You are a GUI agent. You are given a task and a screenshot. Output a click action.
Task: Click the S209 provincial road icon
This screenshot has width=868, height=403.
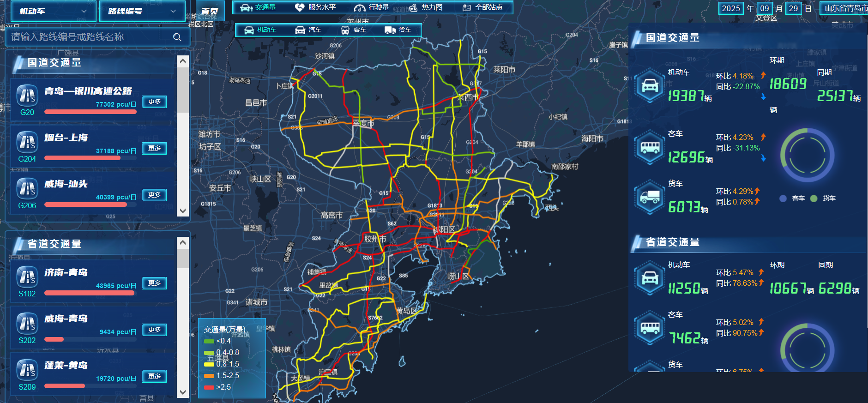click(27, 370)
